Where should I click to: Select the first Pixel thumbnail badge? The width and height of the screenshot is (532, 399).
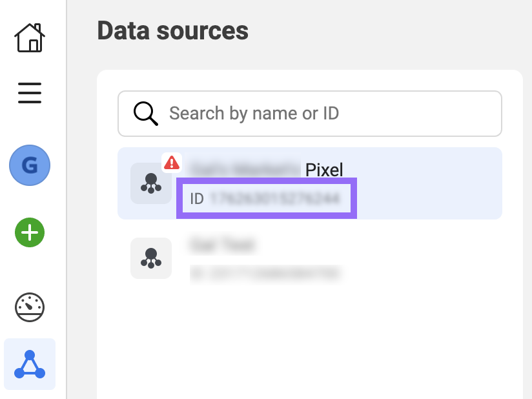(151, 183)
